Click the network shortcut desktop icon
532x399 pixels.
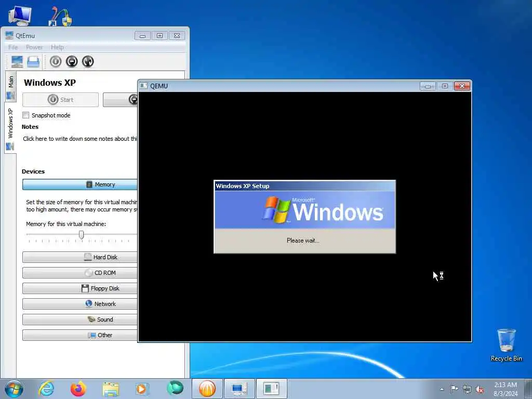[60, 16]
